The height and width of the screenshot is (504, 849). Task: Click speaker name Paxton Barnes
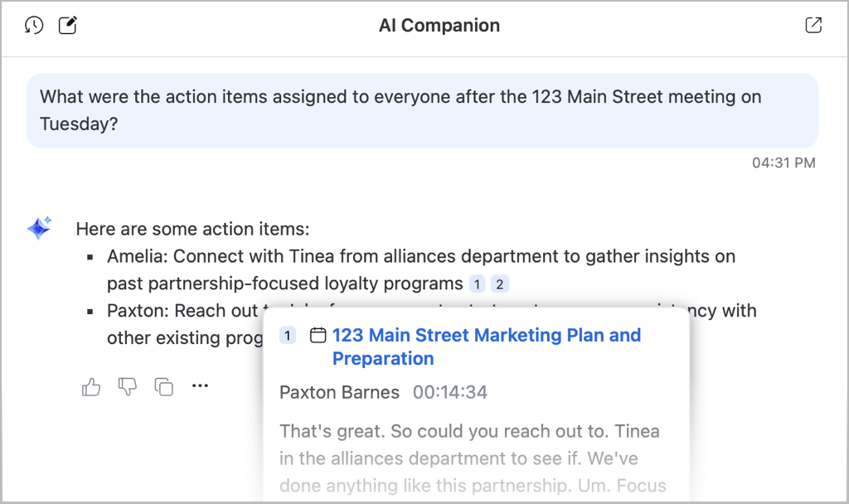(340, 392)
